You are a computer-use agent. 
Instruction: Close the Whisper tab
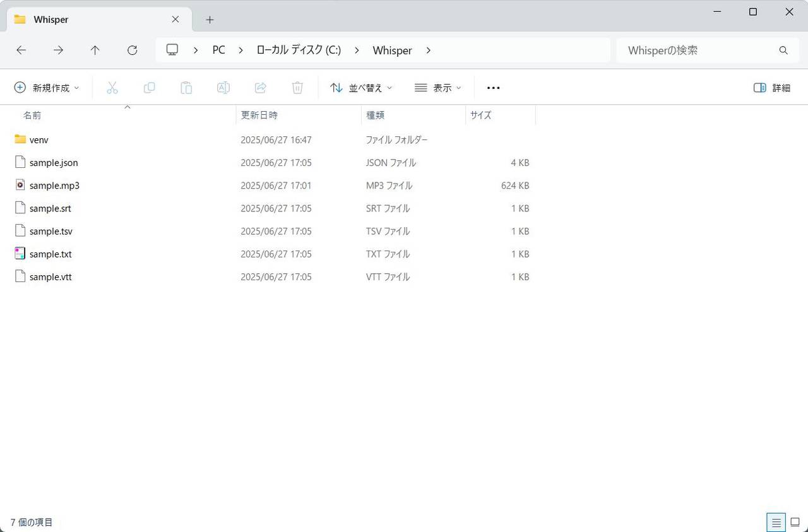[x=175, y=20]
